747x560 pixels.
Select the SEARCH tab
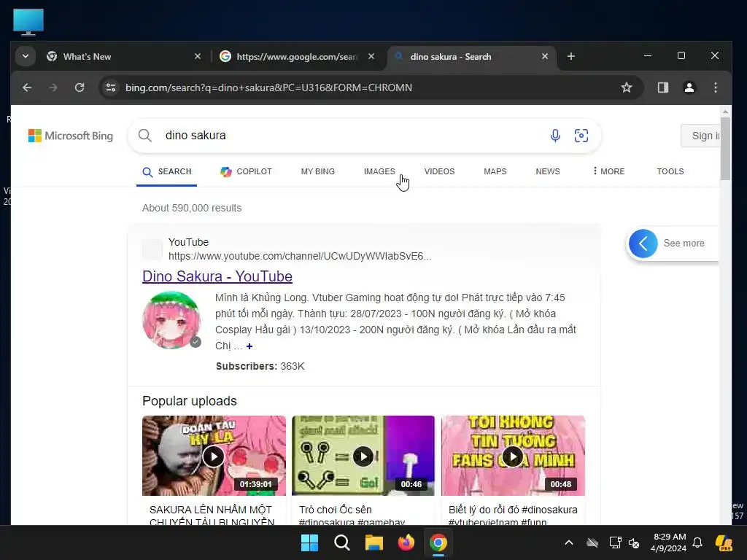167,171
